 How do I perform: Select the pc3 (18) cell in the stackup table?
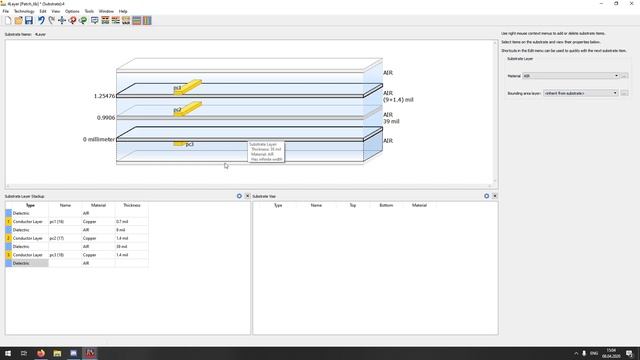[x=65, y=255]
